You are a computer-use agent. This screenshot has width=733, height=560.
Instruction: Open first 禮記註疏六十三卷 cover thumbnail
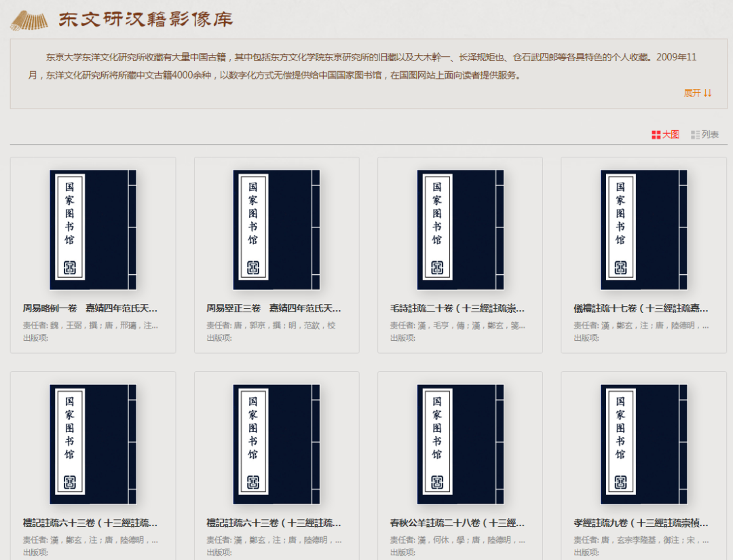(93, 445)
